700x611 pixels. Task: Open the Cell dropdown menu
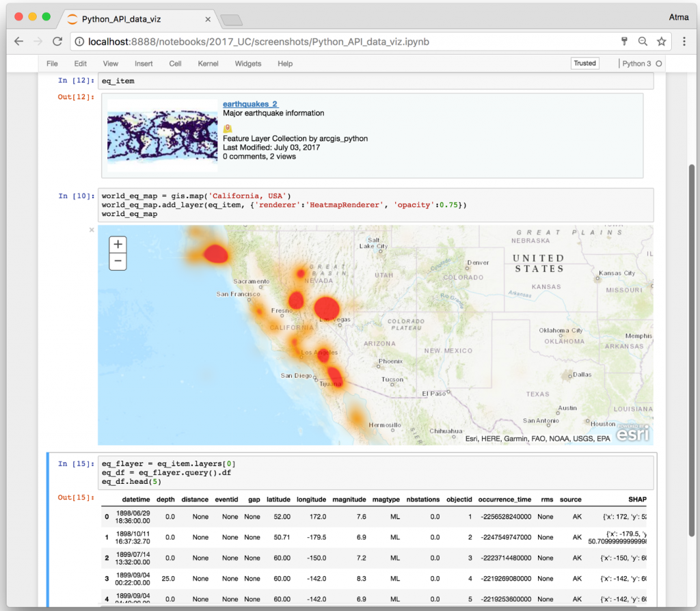tap(175, 64)
